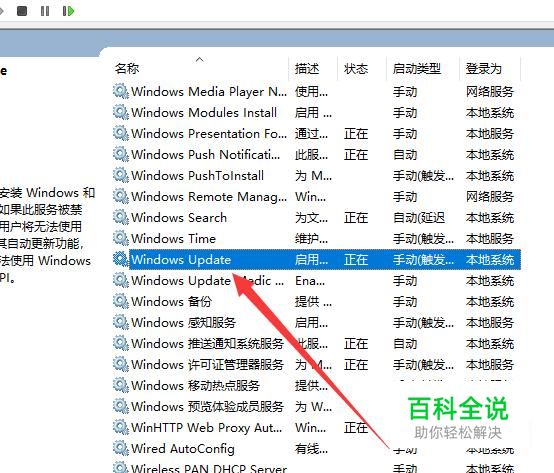Click gear icon beside WinHTTP Web Proxy
The height and width of the screenshot is (473, 554).
(x=121, y=428)
